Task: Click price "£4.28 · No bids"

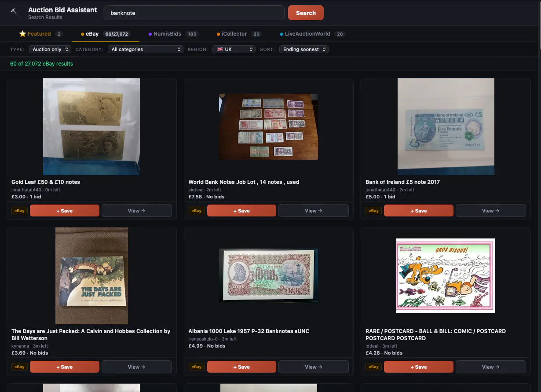Action: pyautogui.click(x=384, y=353)
